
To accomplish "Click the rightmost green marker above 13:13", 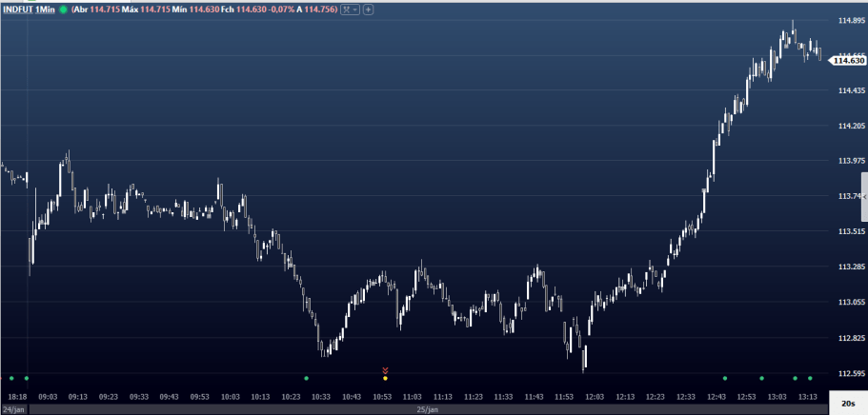I will click(810, 379).
